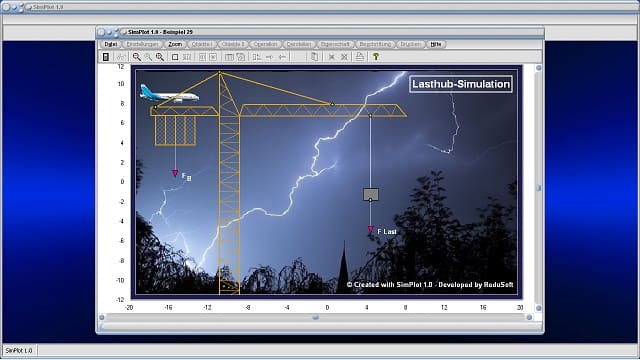640x360 pixels.
Task: Click the third magnifier zoom icon
Action: tap(160, 57)
